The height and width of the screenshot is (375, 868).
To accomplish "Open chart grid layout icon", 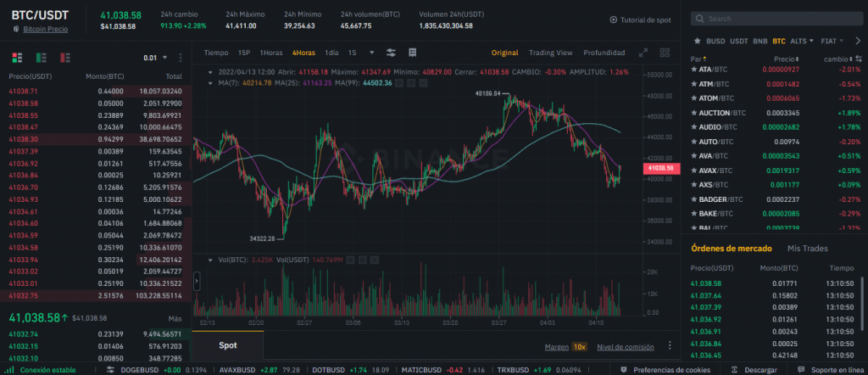I will tap(413, 53).
